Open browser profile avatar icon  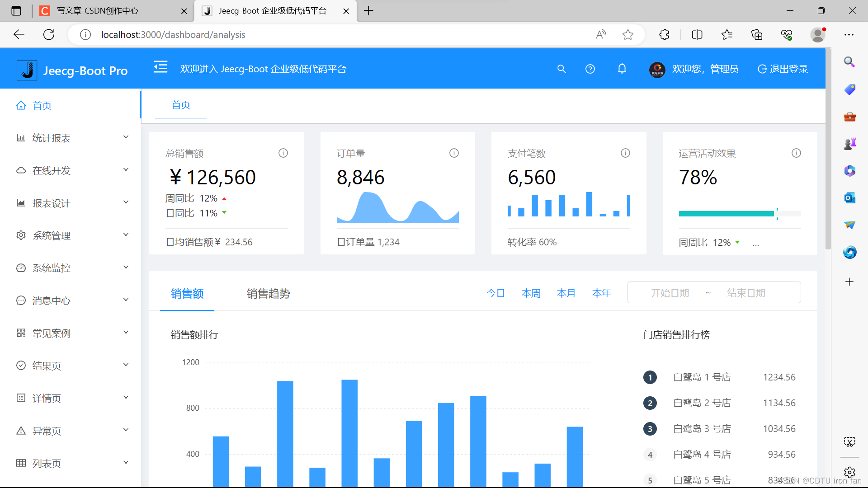point(817,35)
